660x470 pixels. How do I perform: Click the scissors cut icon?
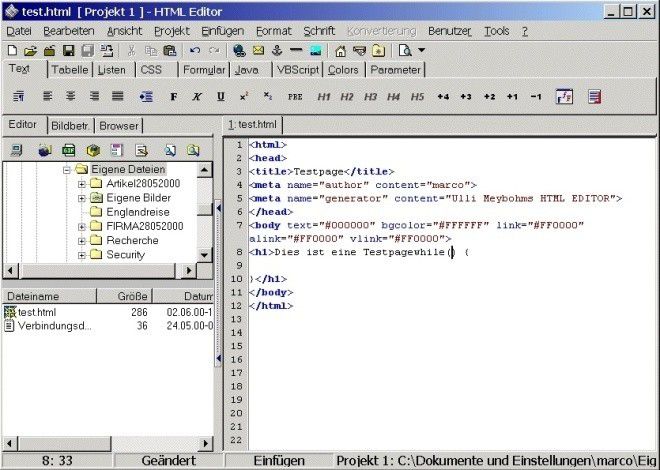131,51
